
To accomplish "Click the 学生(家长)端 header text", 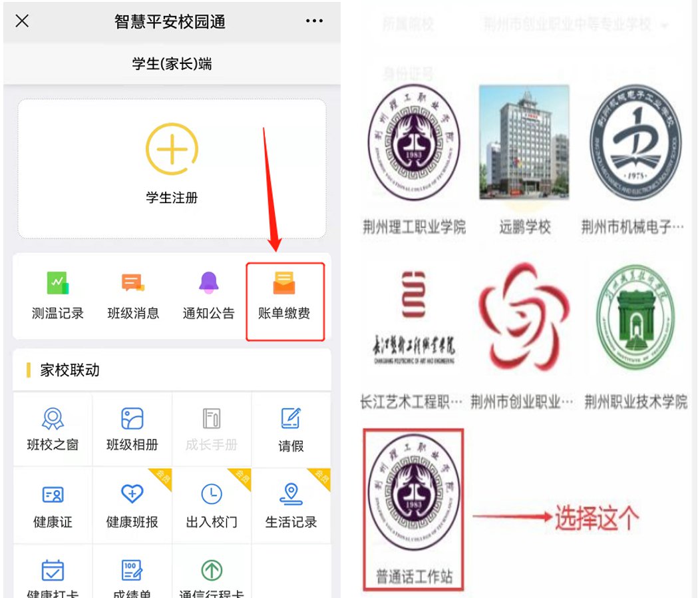I will pyautogui.click(x=172, y=64).
